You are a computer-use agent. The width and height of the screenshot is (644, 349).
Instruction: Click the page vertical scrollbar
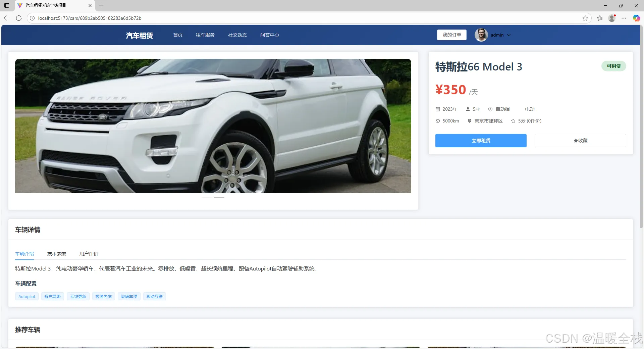point(642,128)
